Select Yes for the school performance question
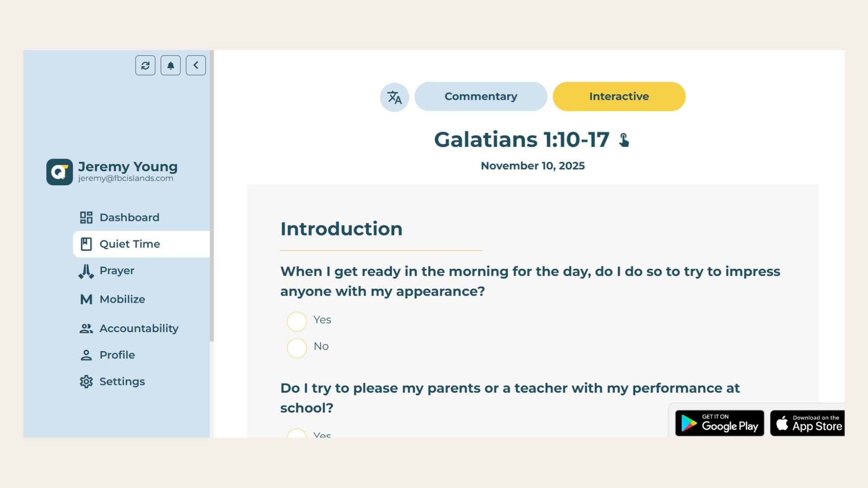Image resolution: width=868 pixels, height=488 pixels. point(297,434)
